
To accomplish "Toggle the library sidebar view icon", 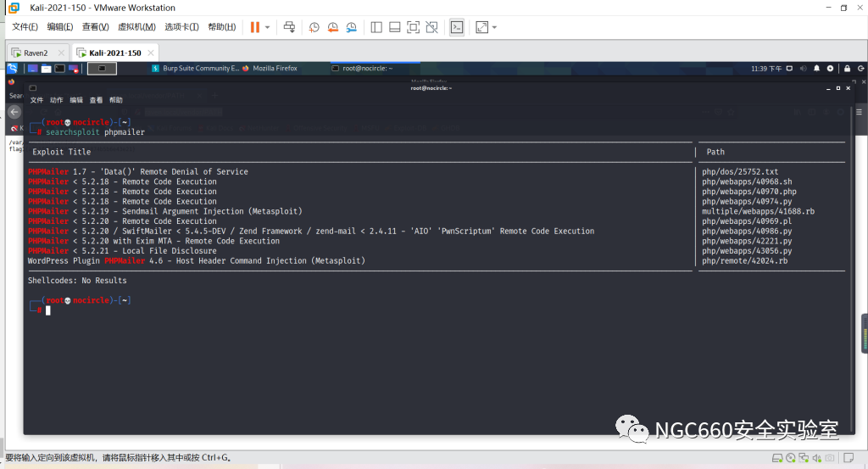I will tap(376, 27).
